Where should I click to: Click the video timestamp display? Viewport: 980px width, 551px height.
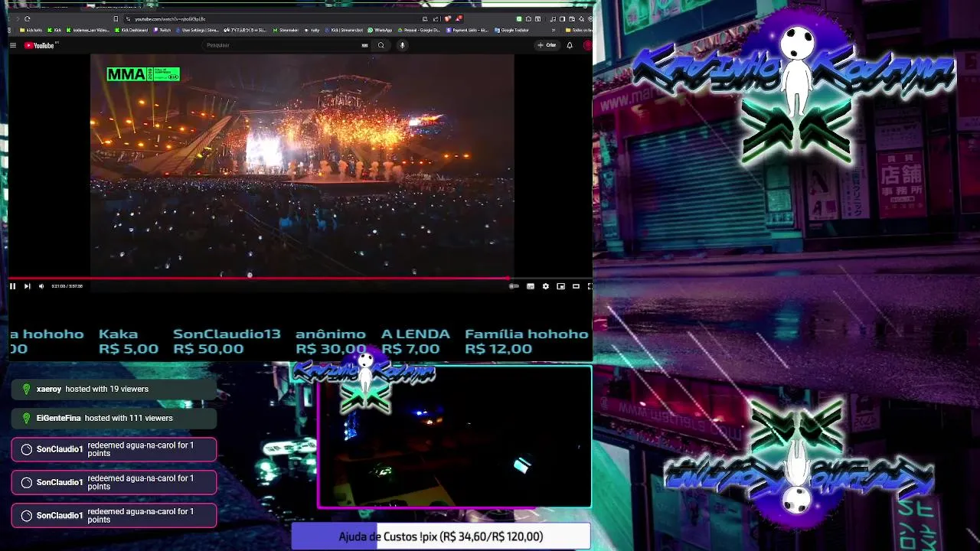(67, 286)
